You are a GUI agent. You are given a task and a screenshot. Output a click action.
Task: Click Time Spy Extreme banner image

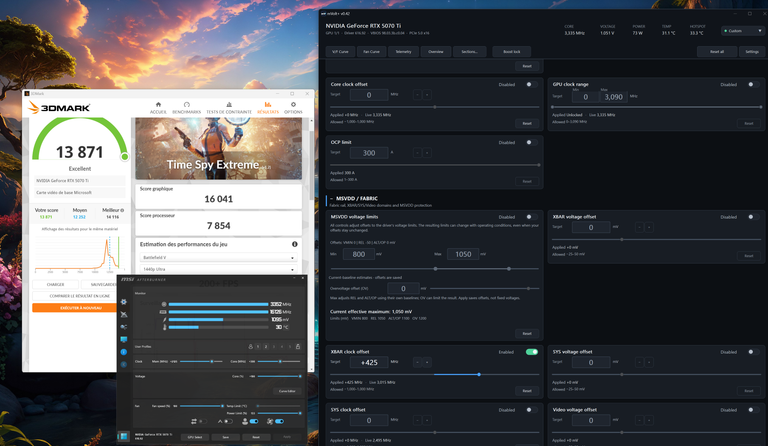pos(218,149)
